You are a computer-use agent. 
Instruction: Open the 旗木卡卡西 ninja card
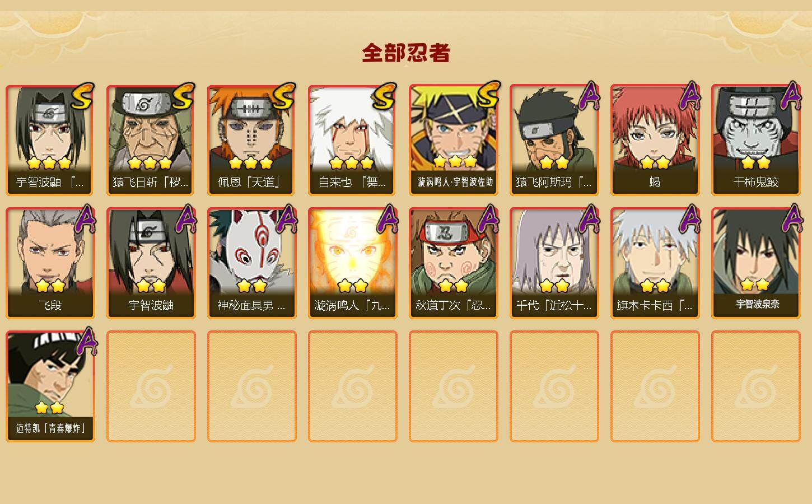(x=655, y=263)
